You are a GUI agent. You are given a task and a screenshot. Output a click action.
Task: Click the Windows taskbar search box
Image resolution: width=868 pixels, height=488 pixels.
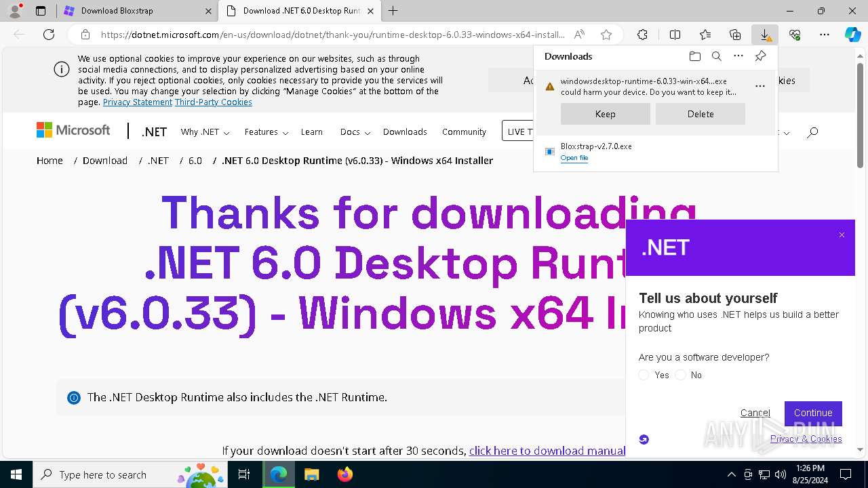pos(130,474)
